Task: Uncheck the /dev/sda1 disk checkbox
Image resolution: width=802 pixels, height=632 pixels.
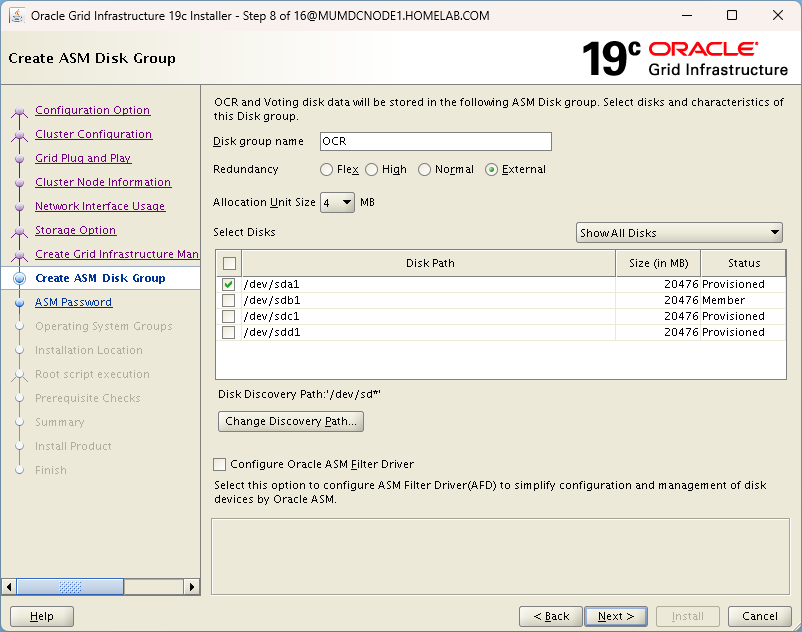Action: click(229, 284)
